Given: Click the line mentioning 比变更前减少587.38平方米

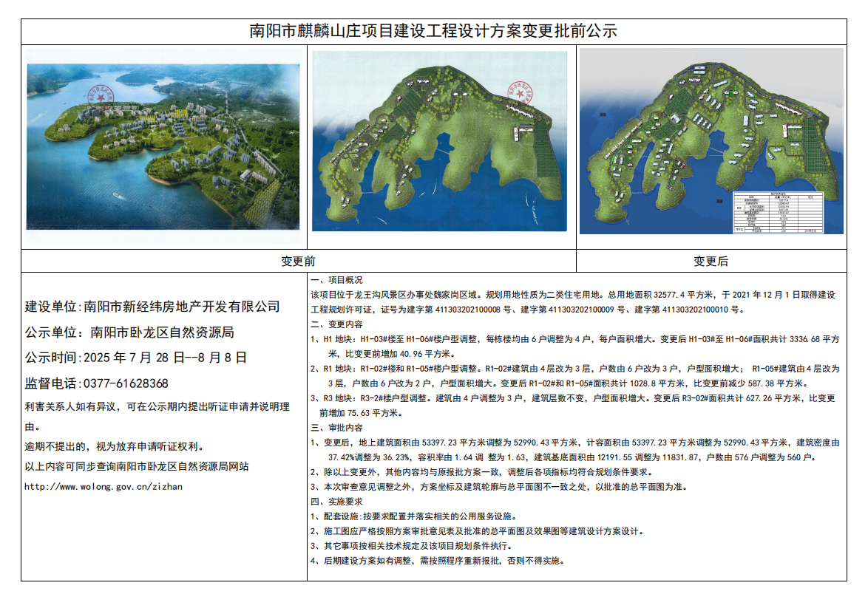Looking at the screenshot, I should (x=569, y=383).
